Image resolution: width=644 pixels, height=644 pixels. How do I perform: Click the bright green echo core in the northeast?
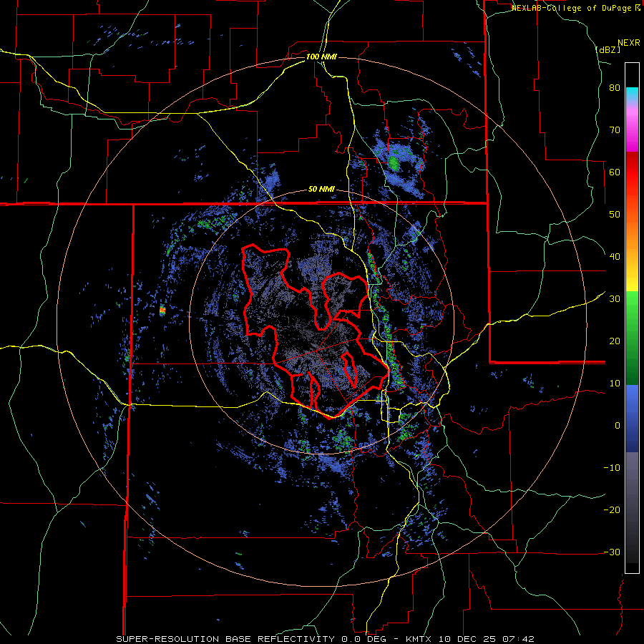394,163
